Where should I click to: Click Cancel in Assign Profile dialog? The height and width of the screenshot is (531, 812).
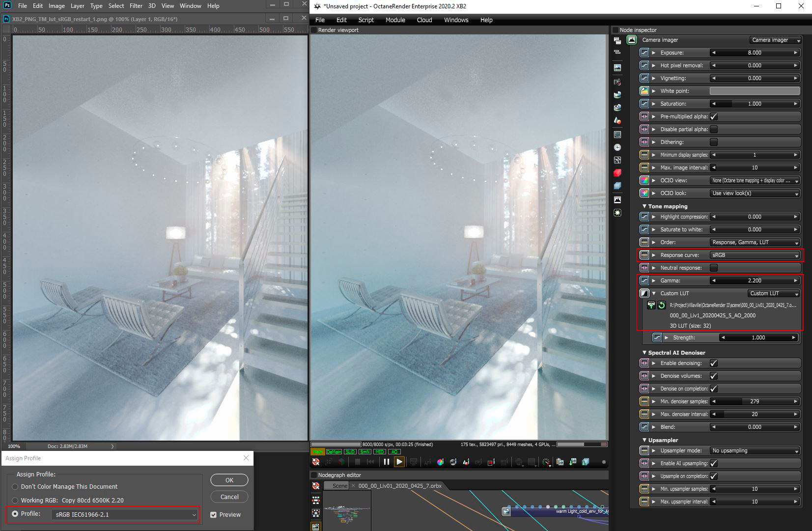click(229, 497)
